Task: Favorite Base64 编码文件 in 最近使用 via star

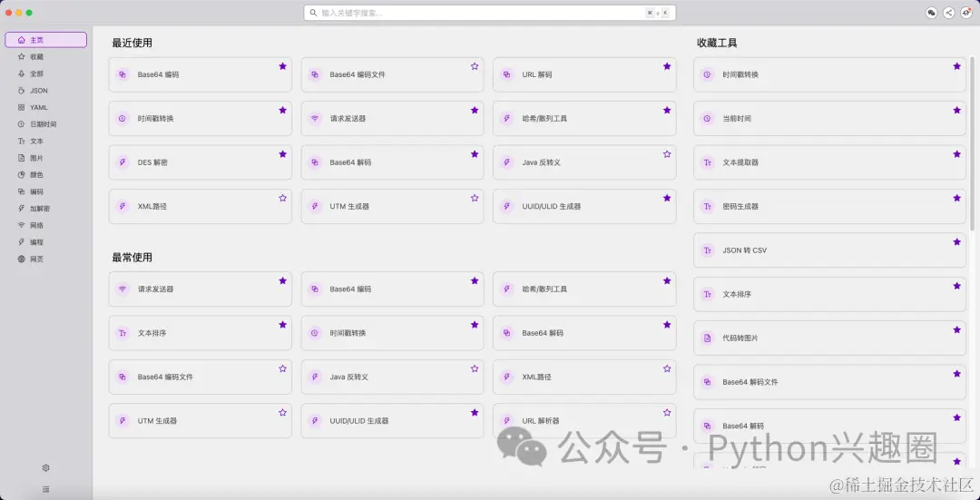Action: [x=475, y=66]
